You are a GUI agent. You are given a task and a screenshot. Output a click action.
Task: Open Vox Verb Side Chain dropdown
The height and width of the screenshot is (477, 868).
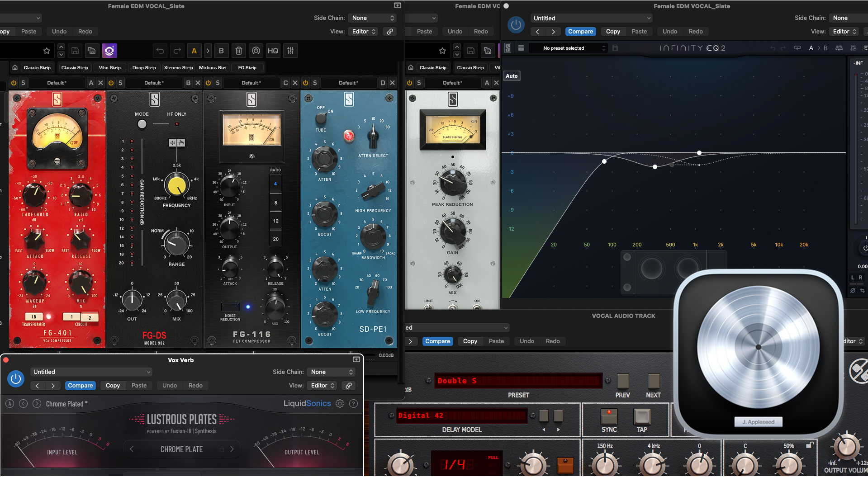coord(332,372)
